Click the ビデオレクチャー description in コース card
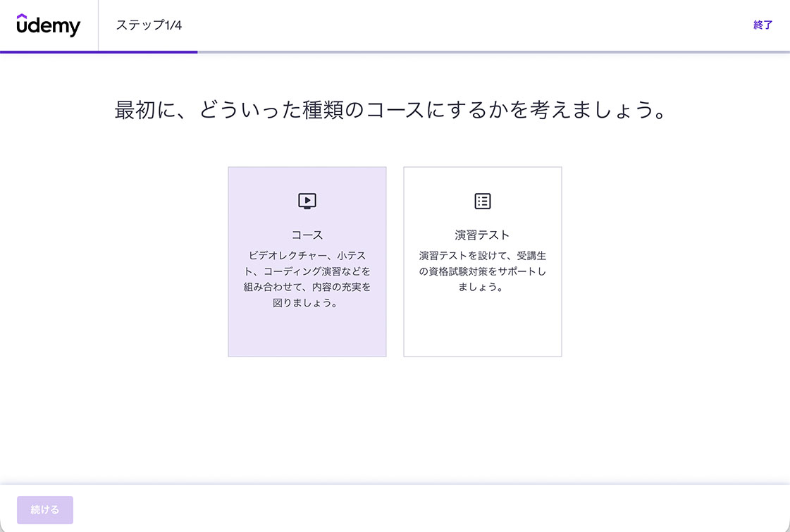 pyautogui.click(x=307, y=280)
